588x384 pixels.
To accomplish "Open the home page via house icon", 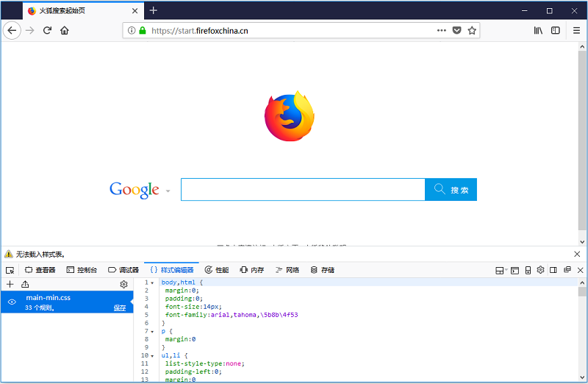I will [65, 30].
